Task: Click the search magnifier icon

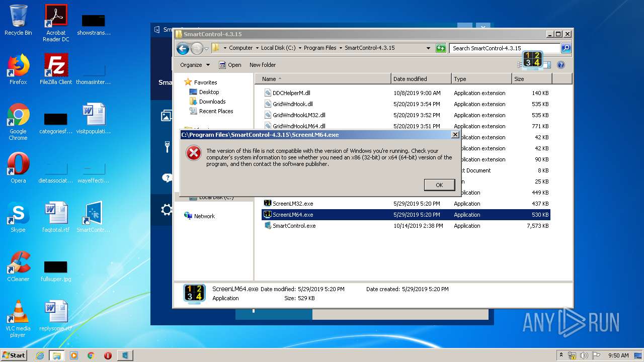Action: coord(566,48)
